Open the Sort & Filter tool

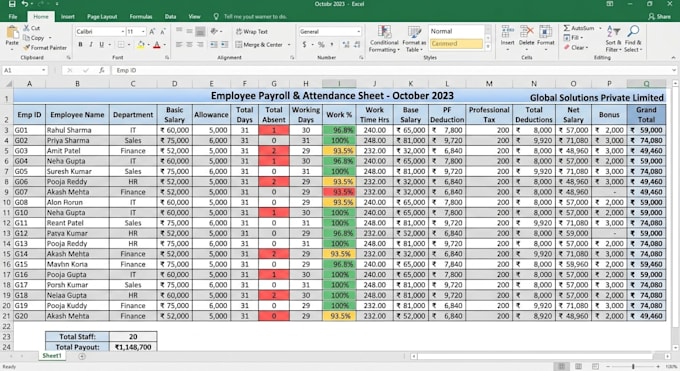click(613, 39)
